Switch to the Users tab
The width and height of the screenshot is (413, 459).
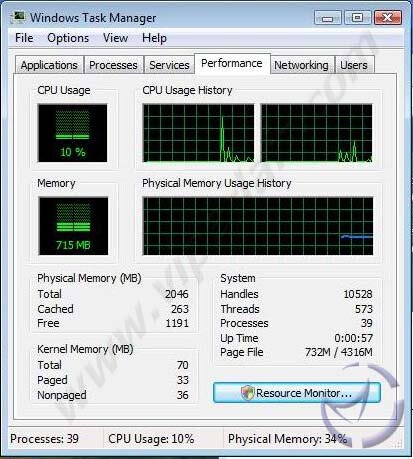[354, 65]
